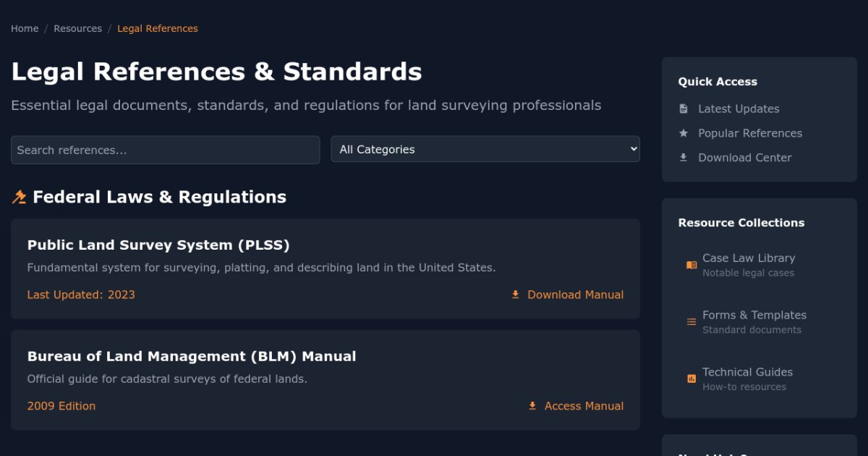The height and width of the screenshot is (456, 868).
Task: Select the Legal References breadcrumb item
Action: [x=158, y=29]
